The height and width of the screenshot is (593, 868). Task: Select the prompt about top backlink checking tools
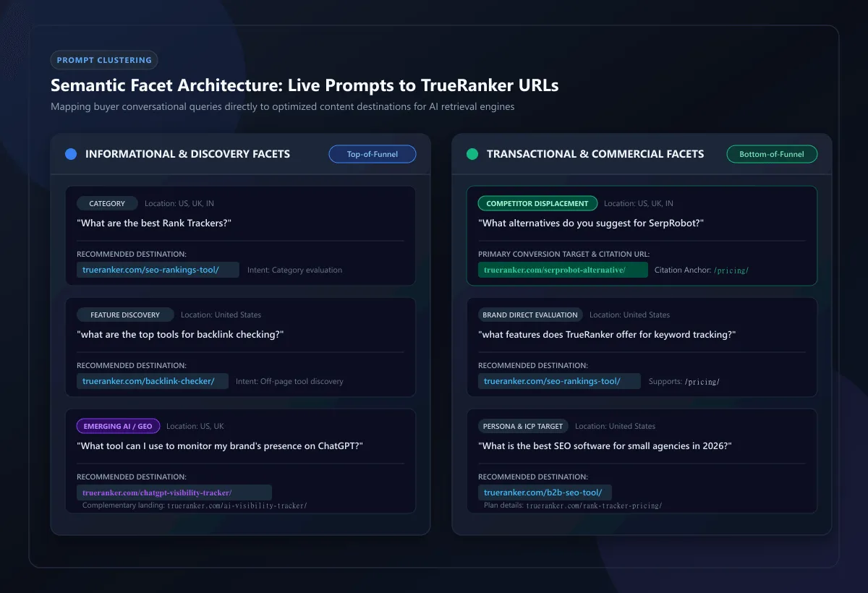[x=180, y=335]
